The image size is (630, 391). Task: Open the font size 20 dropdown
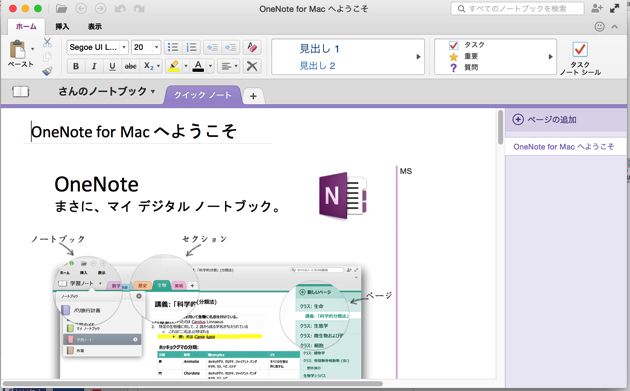coord(156,47)
